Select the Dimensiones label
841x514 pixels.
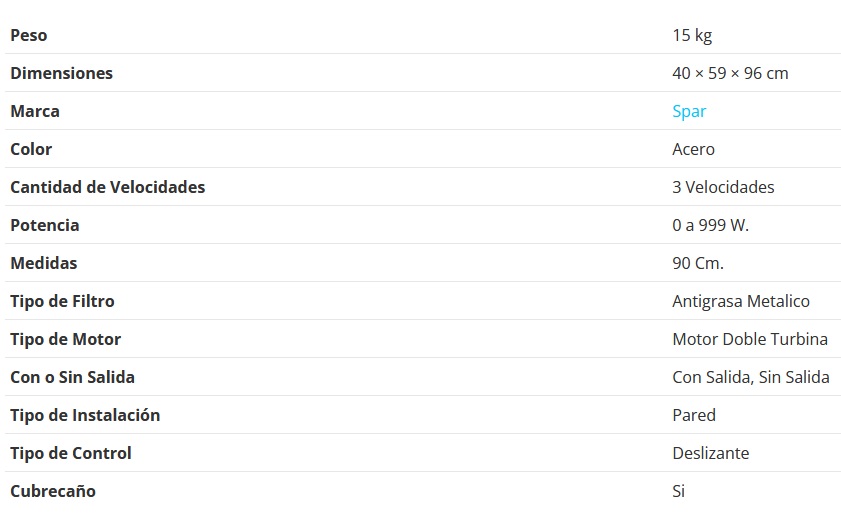tap(61, 73)
